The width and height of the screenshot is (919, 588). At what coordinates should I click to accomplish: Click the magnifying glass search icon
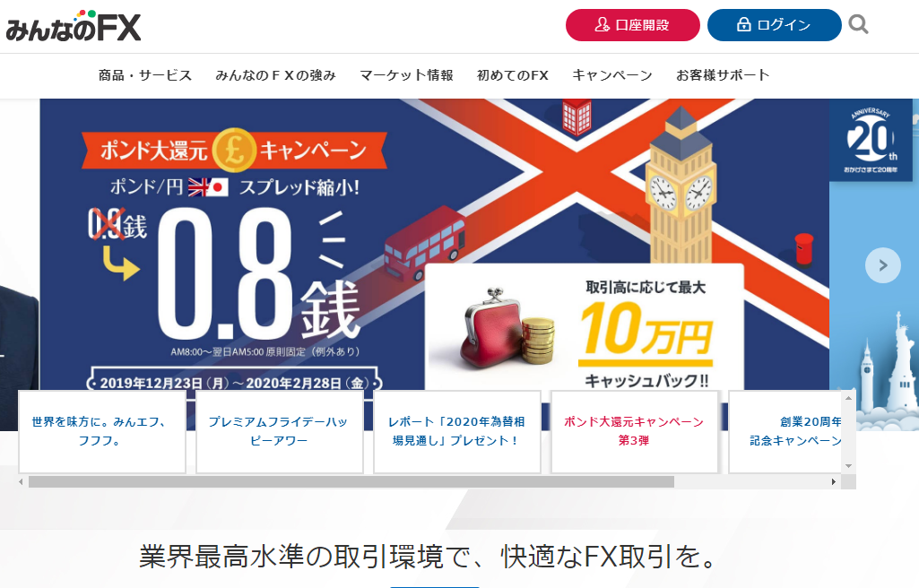pos(858,24)
